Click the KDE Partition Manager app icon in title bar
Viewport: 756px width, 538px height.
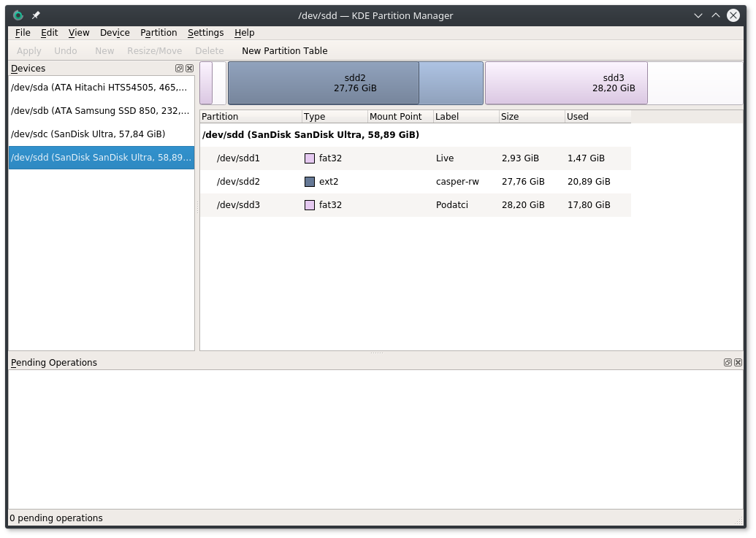coord(18,15)
